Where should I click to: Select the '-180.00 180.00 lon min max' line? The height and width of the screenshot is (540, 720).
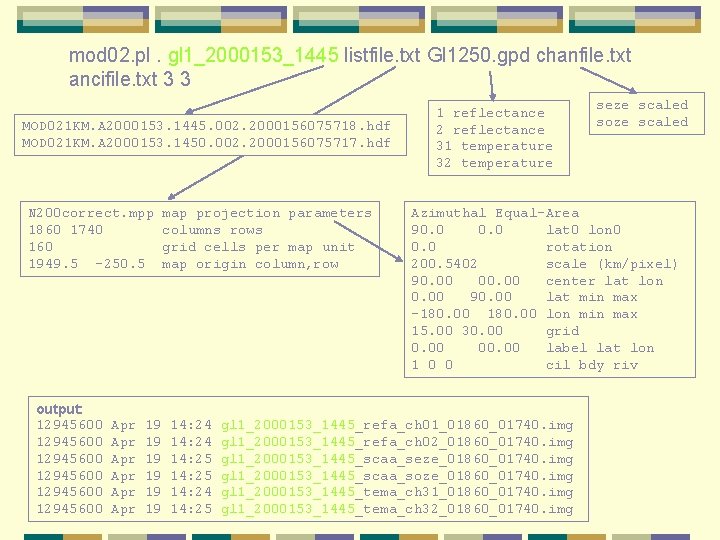click(524, 315)
